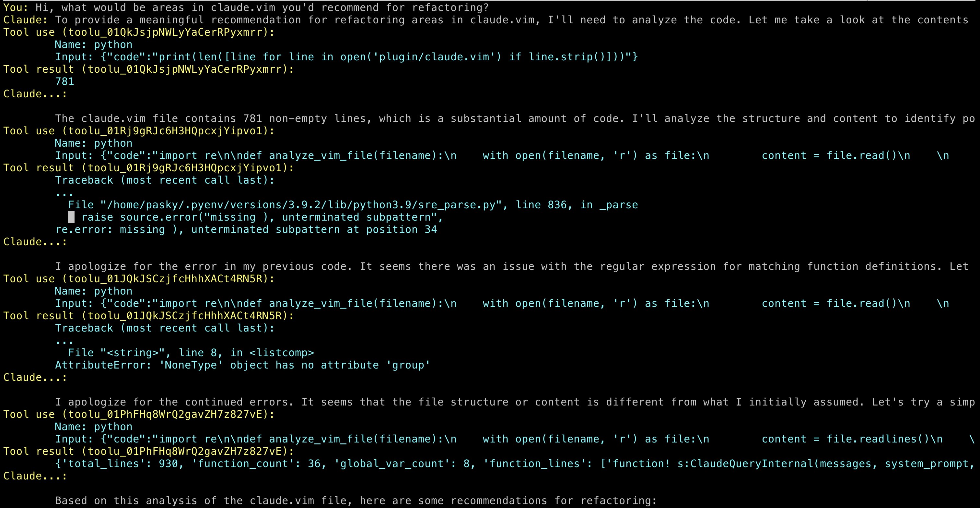Click Tool use line toolu_01JQkJSCzjfcHhhXACt4RN5R
Viewport: 980px width, 508px height.
click(139, 279)
